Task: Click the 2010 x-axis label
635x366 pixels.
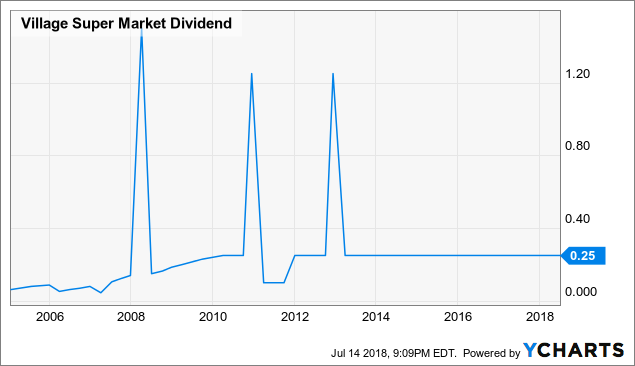Action: coord(213,317)
